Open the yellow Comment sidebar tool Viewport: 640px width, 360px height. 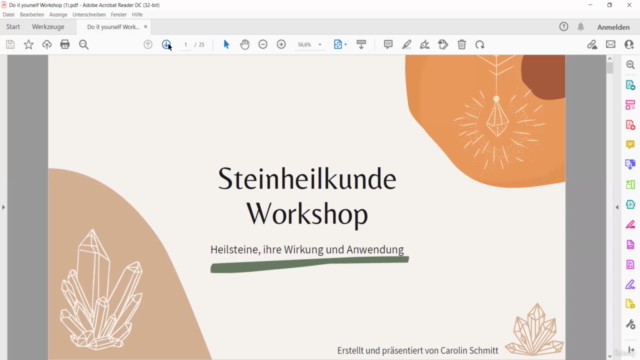point(631,144)
